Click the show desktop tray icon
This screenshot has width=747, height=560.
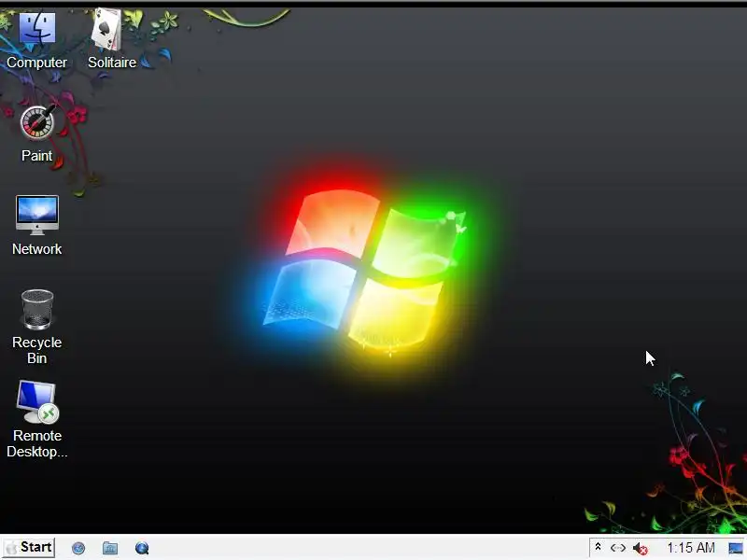pos(736,549)
